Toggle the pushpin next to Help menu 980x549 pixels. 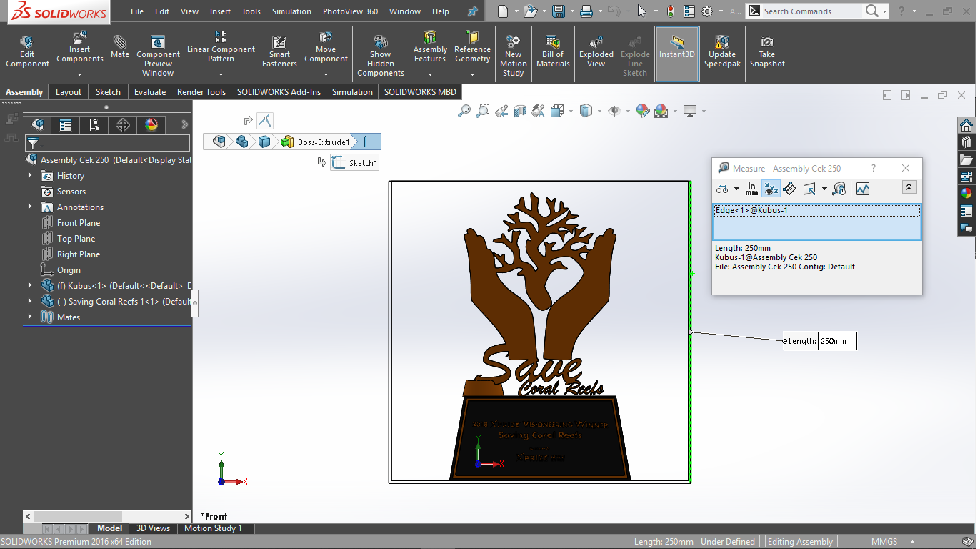(x=472, y=11)
